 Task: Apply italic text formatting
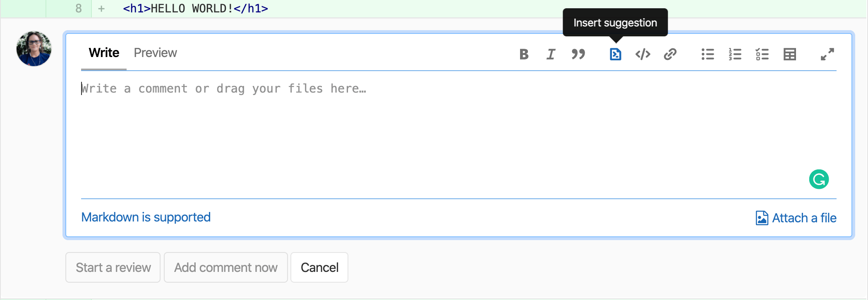pos(551,54)
